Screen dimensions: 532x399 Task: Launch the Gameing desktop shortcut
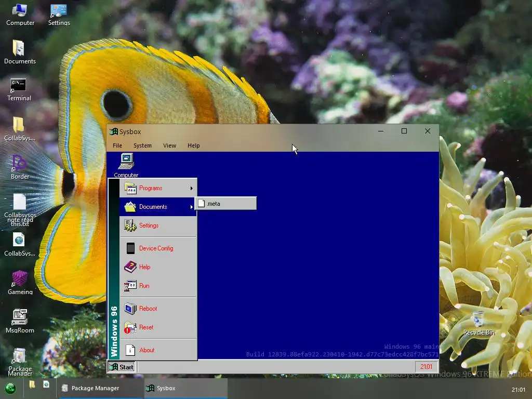(20, 282)
